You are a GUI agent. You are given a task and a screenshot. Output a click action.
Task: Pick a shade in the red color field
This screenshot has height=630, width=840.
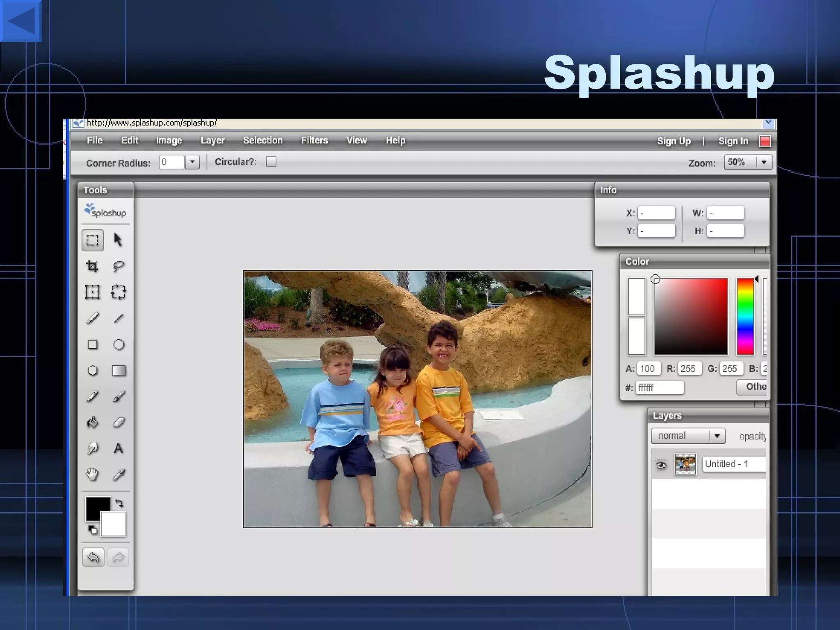(x=691, y=316)
